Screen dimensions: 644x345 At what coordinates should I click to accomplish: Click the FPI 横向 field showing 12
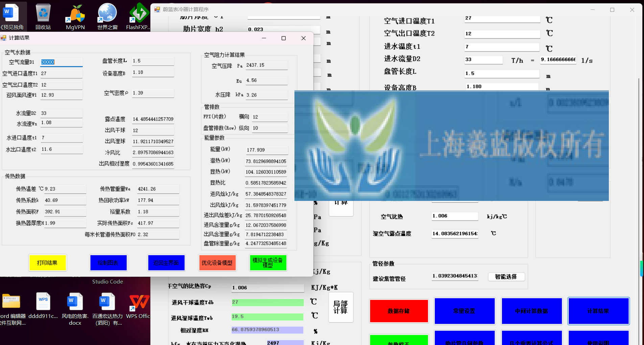point(270,117)
